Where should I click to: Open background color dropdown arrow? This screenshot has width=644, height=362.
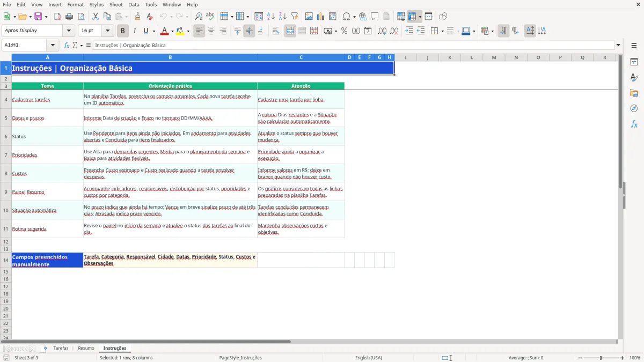[188, 31]
